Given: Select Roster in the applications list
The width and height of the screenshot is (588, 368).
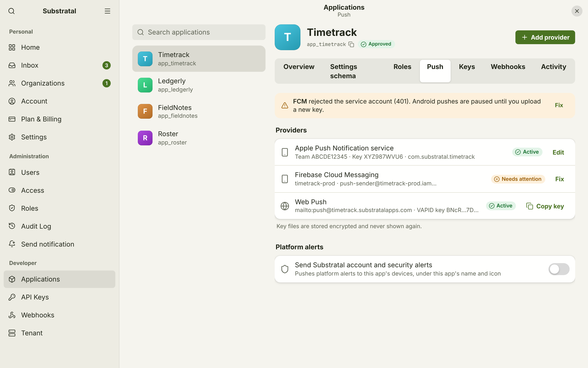Looking at the screenshot, I should (199, 138).
